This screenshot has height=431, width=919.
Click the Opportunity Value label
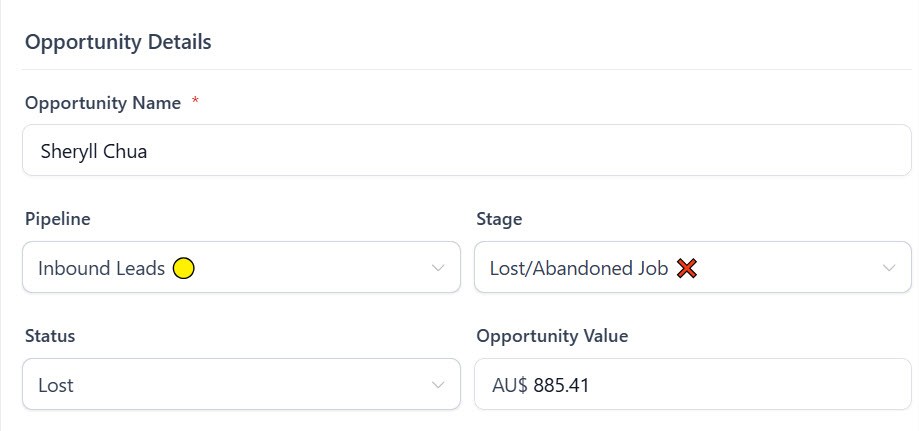click(x=552, y=336)
